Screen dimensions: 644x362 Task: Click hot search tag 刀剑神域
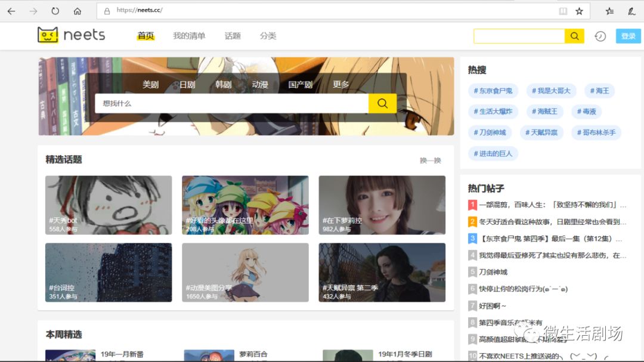[490, 132]
